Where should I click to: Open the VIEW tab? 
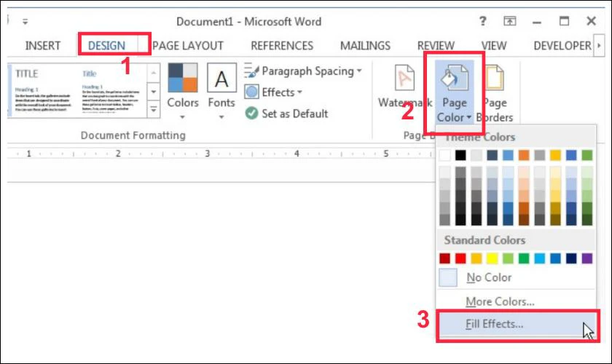coord(494,46)
